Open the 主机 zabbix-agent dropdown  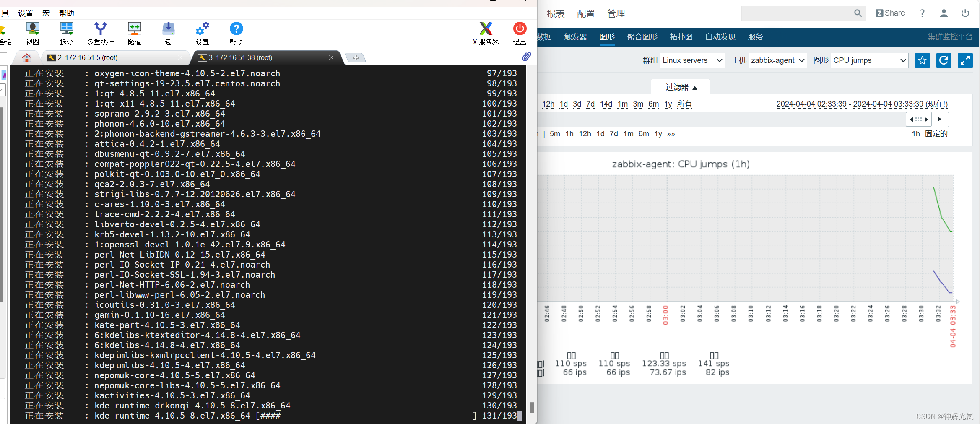click(x=777, y=60)
